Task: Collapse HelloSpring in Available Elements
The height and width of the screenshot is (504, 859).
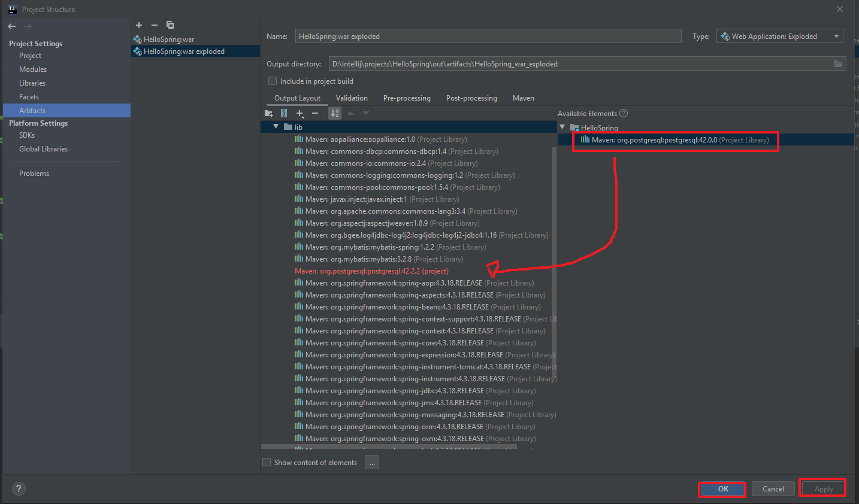Action: point(562,127)
